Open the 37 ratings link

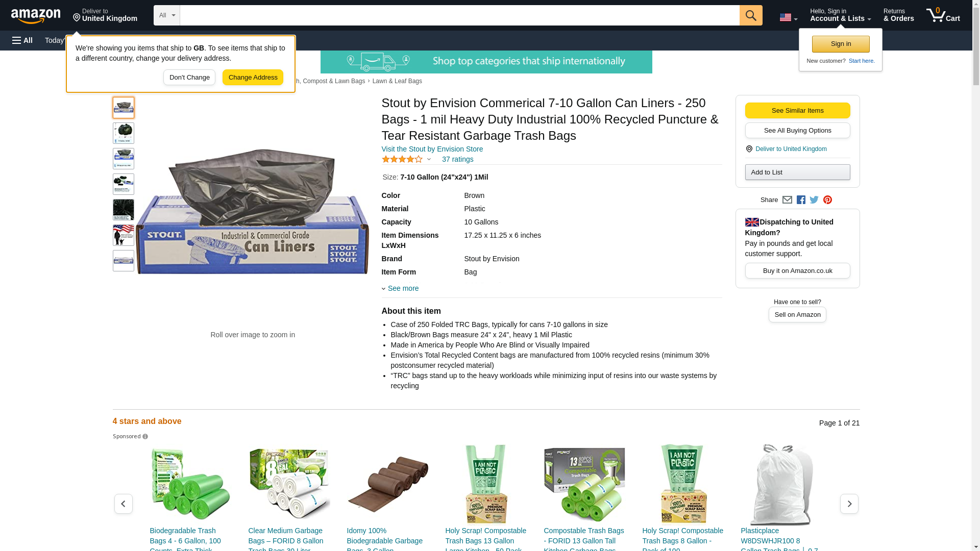click(x=457, y=159)
